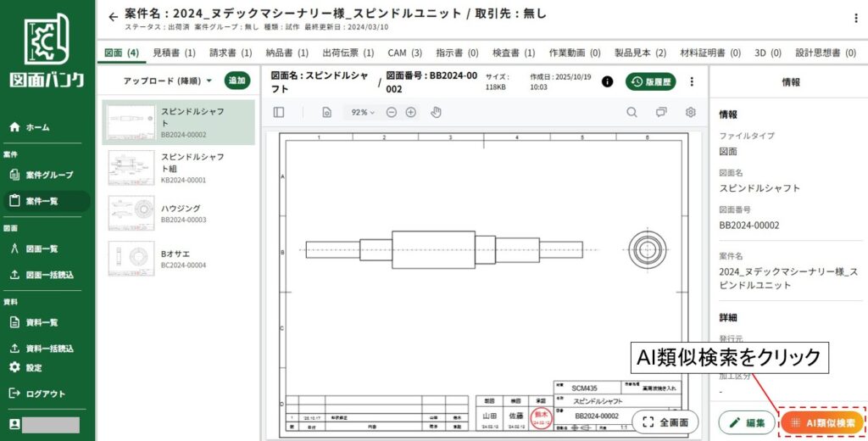Select the hand pan tool

437,112
